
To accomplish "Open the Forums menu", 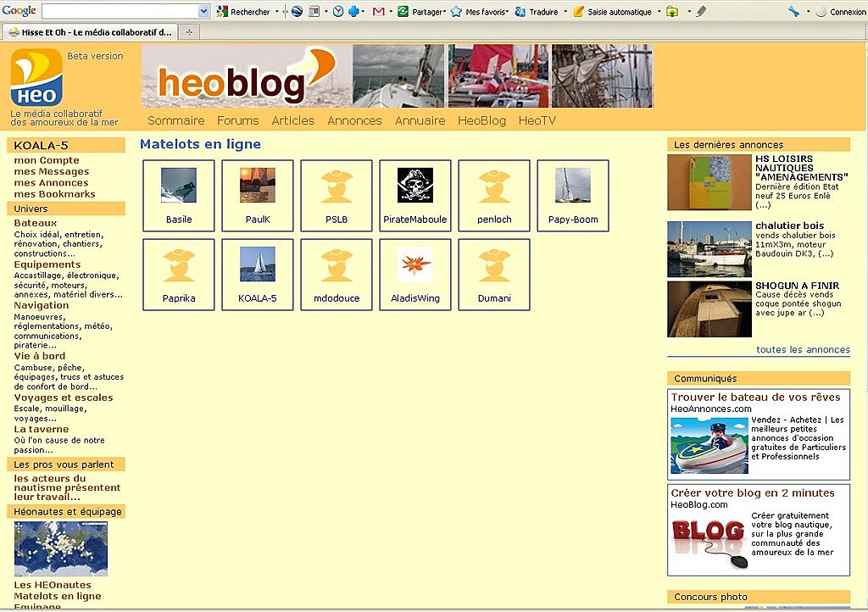I will (x=238, y=120).
